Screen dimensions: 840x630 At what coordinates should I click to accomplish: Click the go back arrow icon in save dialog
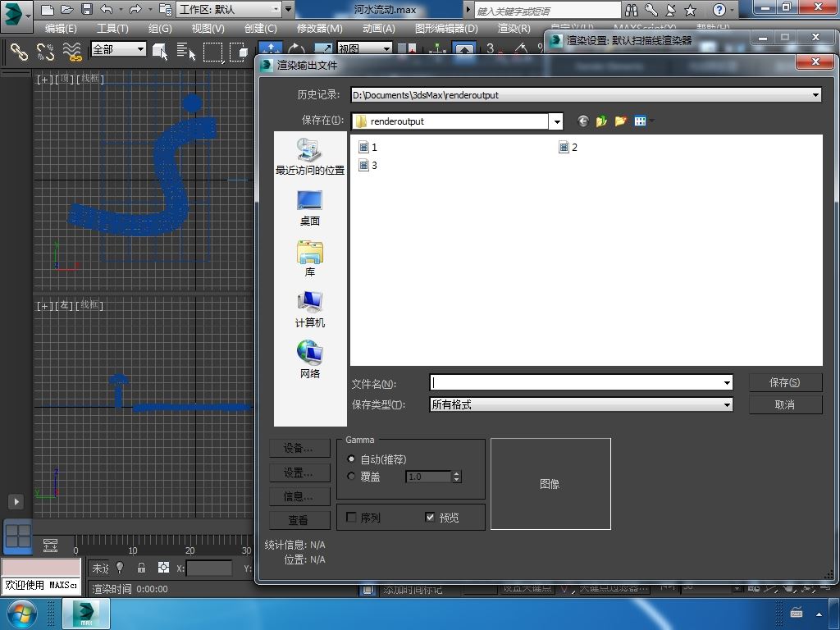coord(583,121)
